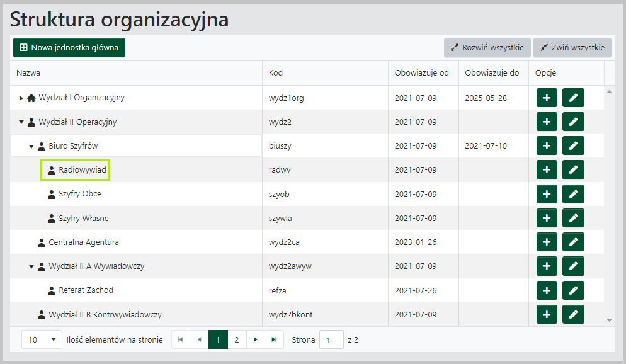This screenshot has width=626, height=364.
Task: Add a child unit to Biuro Szyfrów
Action: pyautogui.click(x=547, y=145)
